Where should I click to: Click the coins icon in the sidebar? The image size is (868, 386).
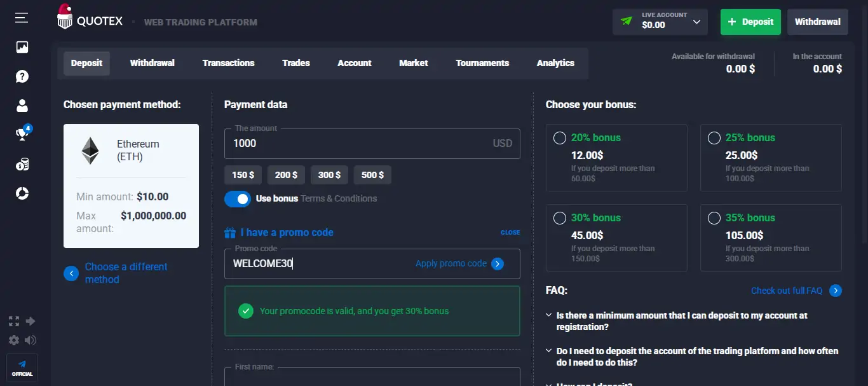click(22, 164)
